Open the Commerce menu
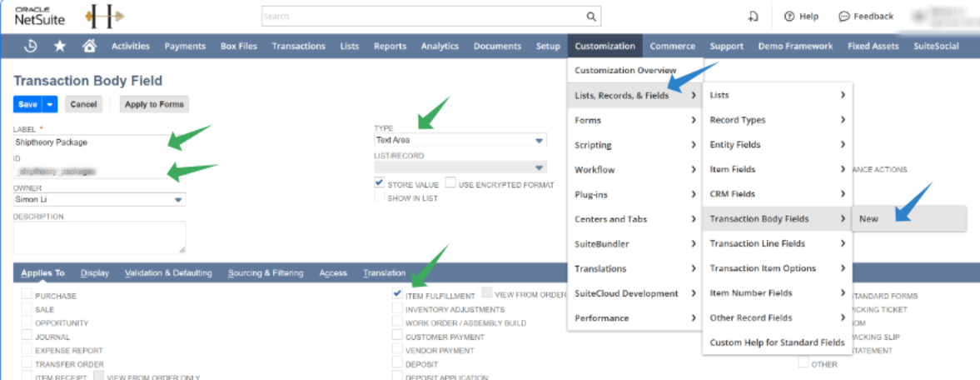The image size is (980, 380). coord(673,46)
